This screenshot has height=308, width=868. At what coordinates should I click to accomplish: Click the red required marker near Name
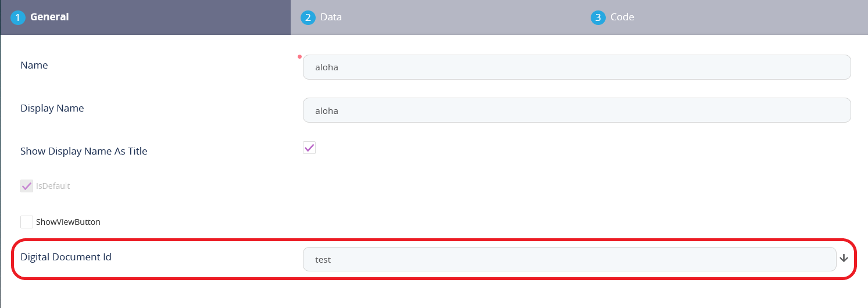[x=299, y=57]
